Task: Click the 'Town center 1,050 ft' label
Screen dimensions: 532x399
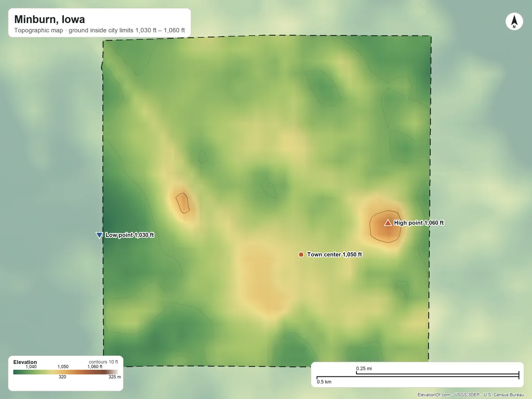Action: (x=335, y=254)
